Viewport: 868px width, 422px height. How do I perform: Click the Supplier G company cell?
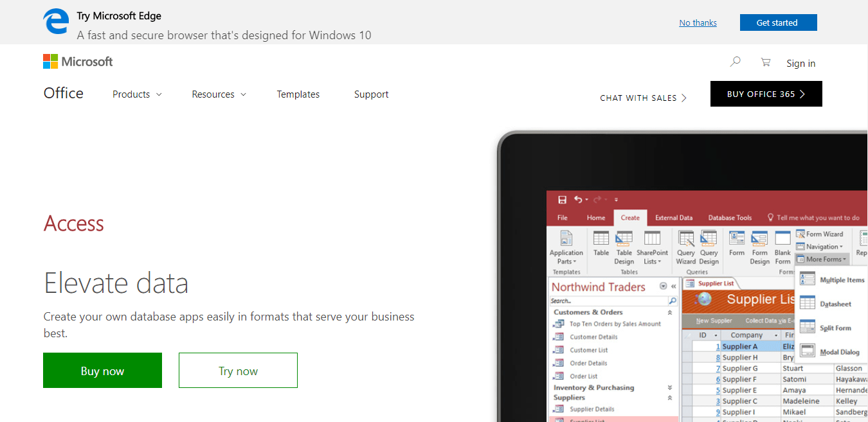[x=750, y=368]
